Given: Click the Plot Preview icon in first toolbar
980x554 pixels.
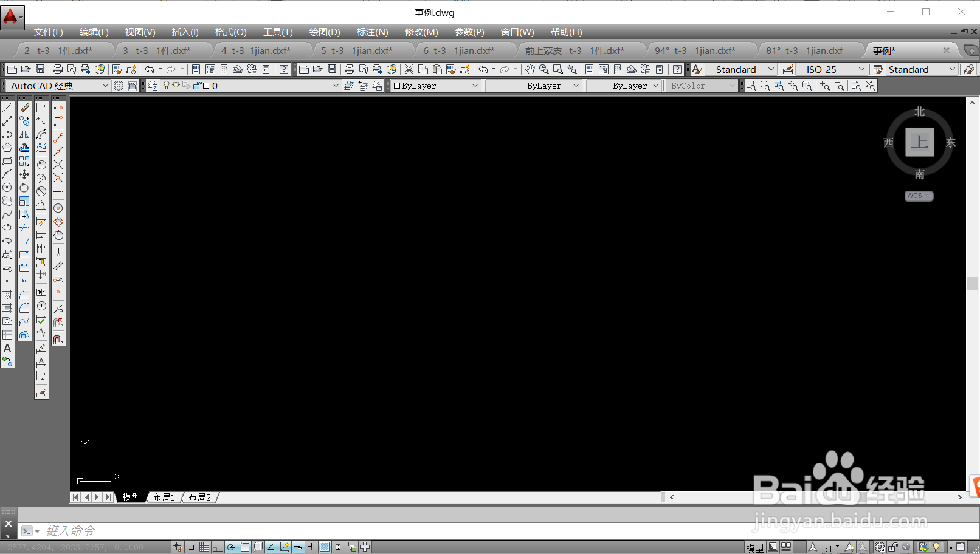Looking at the screenshot, I should point(72,69).
